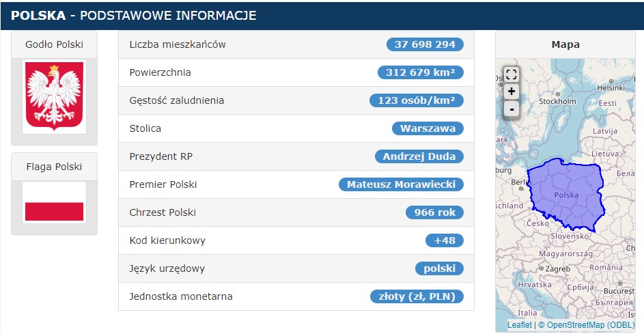The image size is (644, 334).
Task: Click the złoty (zł, PLN) currency badge
Action: [417, 296]
